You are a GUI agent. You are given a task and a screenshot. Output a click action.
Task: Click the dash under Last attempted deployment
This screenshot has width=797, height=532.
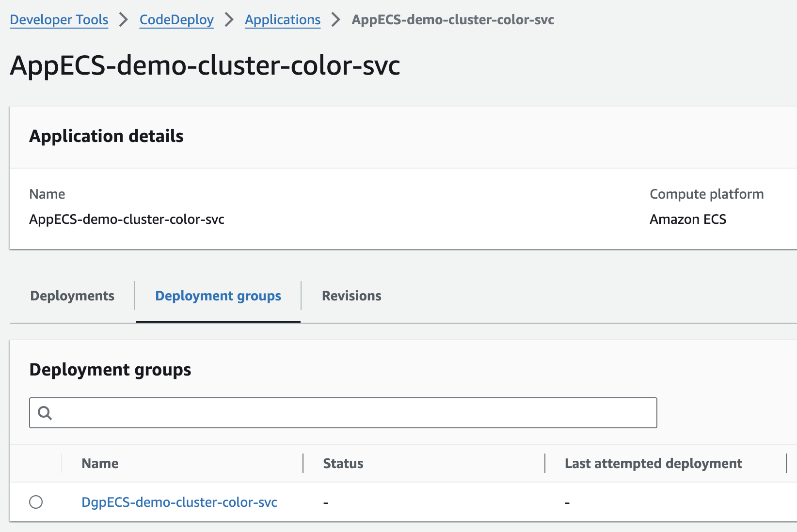(567, 503)
